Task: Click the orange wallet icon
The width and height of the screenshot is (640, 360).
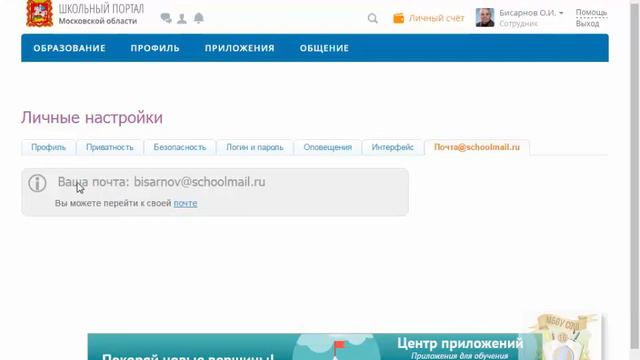Action: 398,18
